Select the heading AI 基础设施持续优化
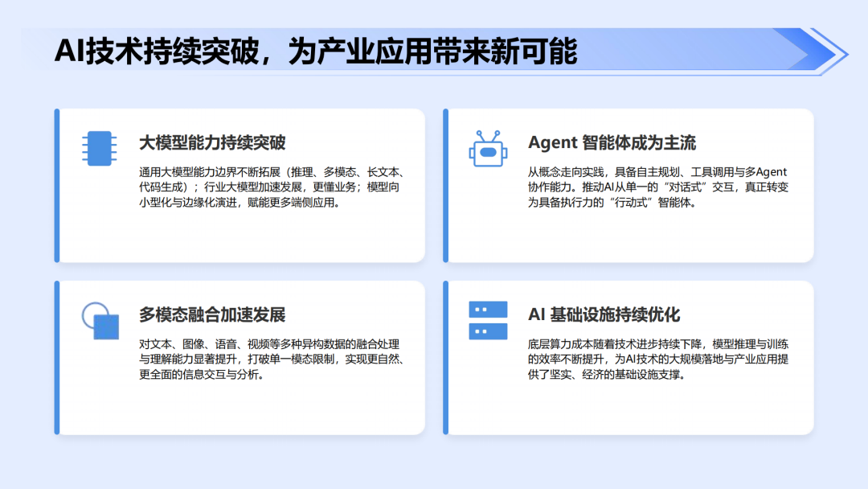Viewport: 868px width, 489px height. (604, 315)
